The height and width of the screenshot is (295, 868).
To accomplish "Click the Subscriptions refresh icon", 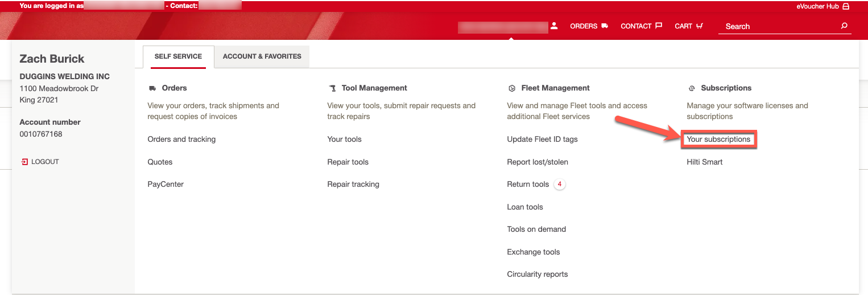I will [x=692, y=88].
